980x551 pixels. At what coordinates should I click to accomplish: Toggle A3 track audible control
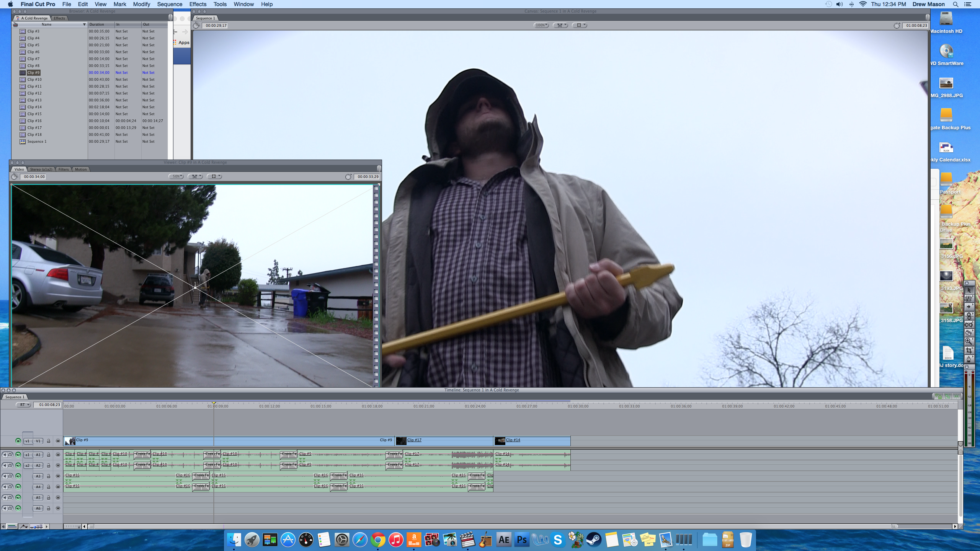[18, 476]
